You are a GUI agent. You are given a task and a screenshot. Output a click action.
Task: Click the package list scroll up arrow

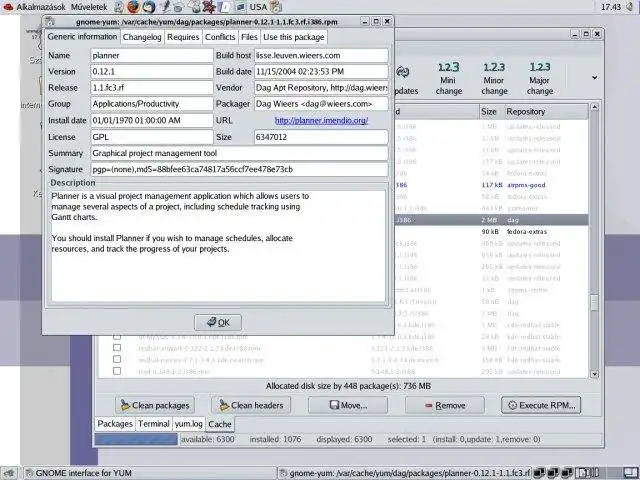coord(594,107)
